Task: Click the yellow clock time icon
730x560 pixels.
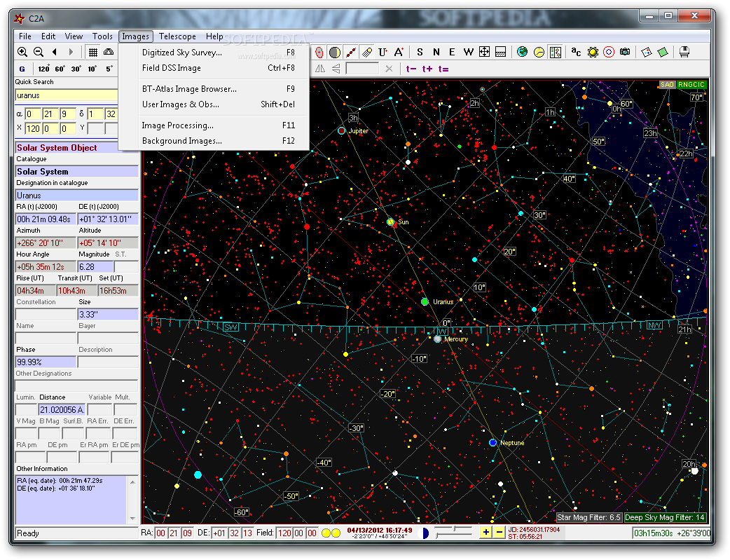Action: [x=539, y=52]
